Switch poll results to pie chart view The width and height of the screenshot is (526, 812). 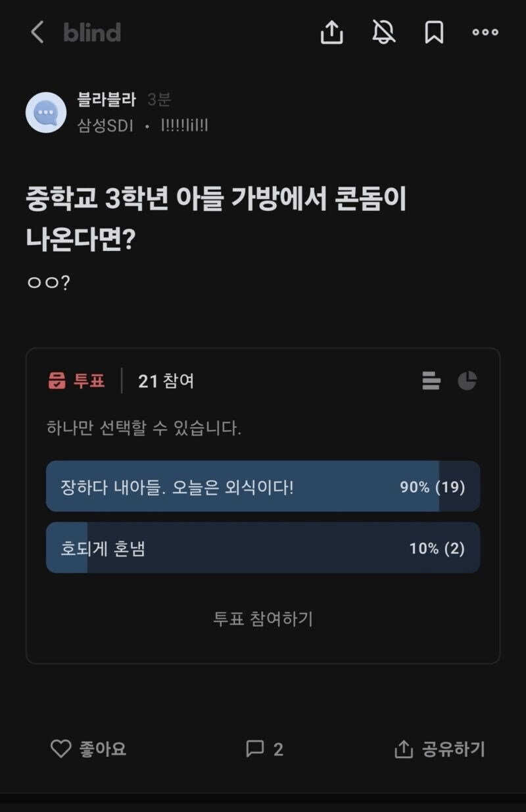point(467,381)
